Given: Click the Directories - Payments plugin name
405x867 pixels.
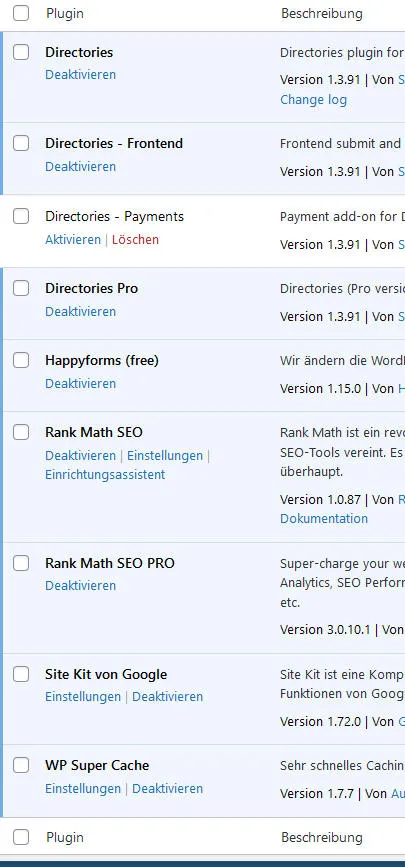Looking at the screenshot, I should (115, 216).
